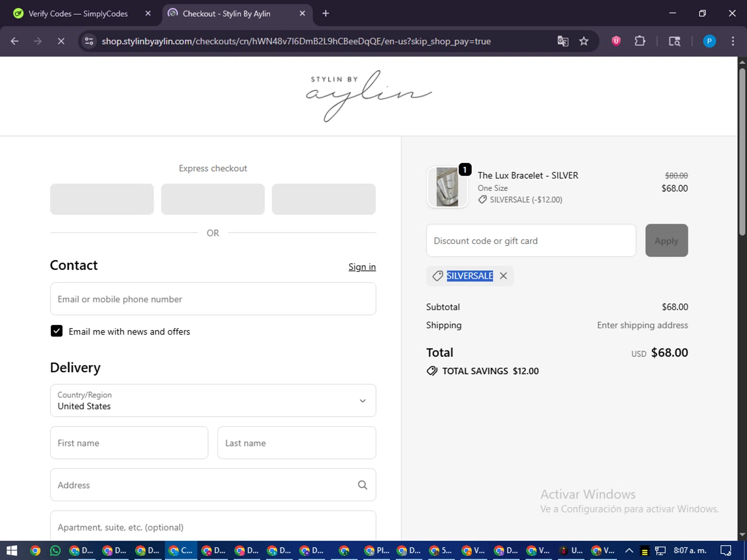The width and height of the screenshot is (747, 560).
Task: View site information icon in address bar
Action: [x=89, y=41]
